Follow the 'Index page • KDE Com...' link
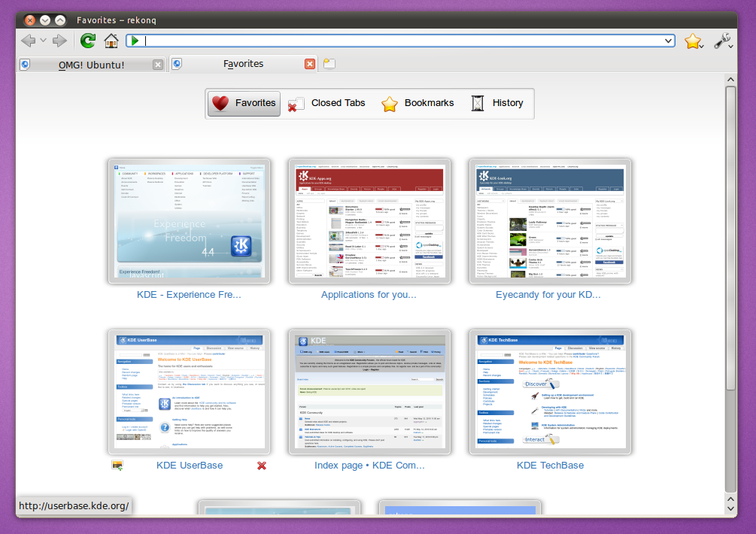756x534 pixels. pos(370,465)
